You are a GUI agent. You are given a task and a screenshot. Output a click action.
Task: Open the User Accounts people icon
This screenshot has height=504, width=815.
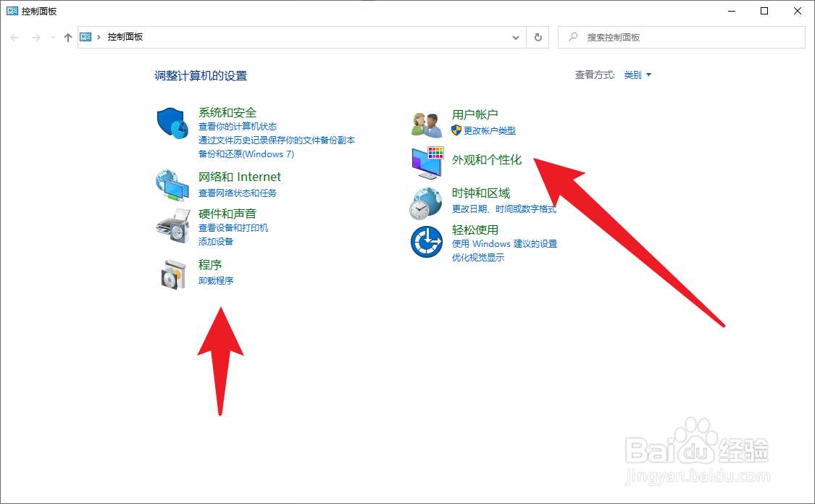(426, 125)
